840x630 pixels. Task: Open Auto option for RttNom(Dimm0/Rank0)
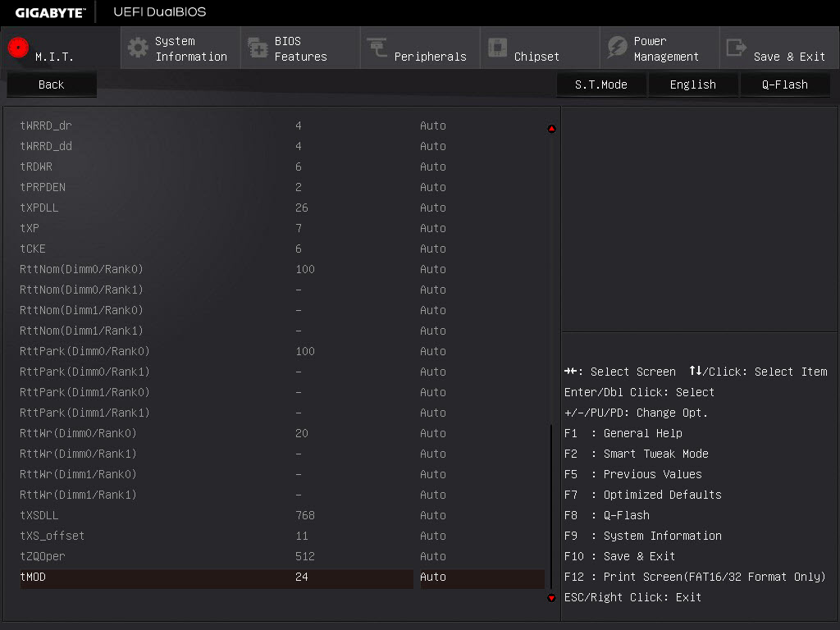pos(433,269)
